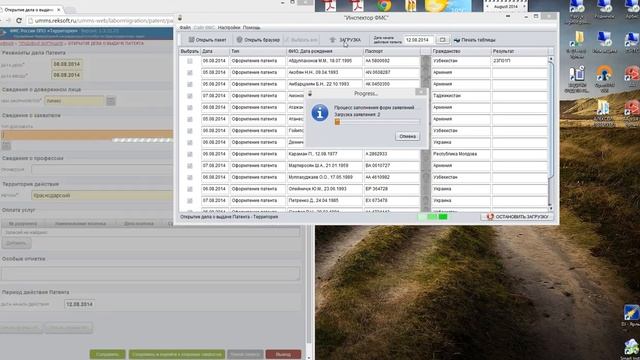Toggle checkbox for passport AK 0450350 row
640x360 pixels.
(190, 84)
